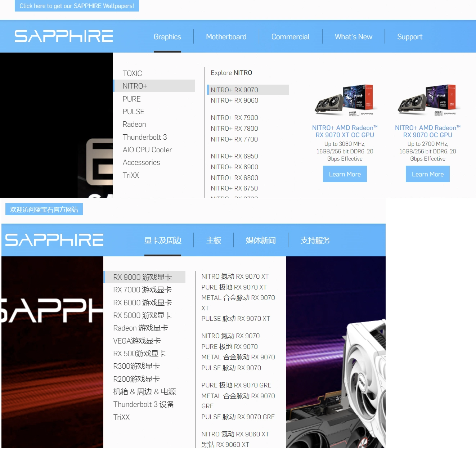Open NITRO 氮动 RX 9070 XT
The width and height of the screenshot is (476, 449).
[235, 277]
